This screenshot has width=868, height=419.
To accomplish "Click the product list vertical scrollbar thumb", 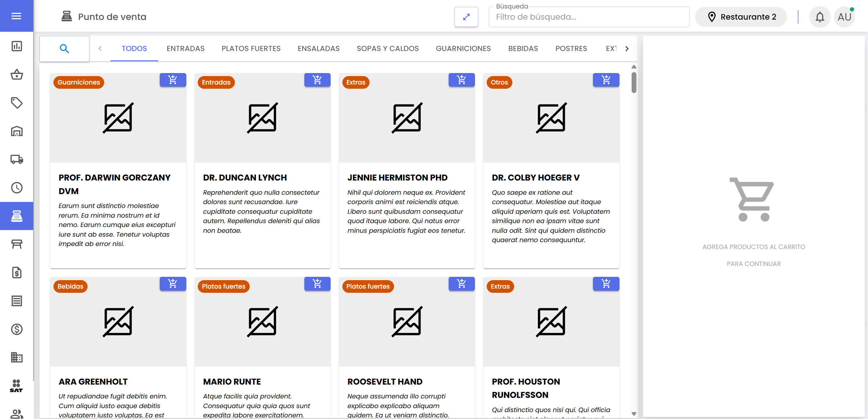I will point(634,82).
